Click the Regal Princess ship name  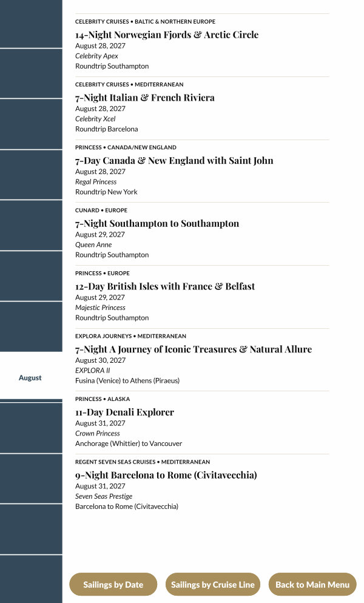tap(96, 182)
